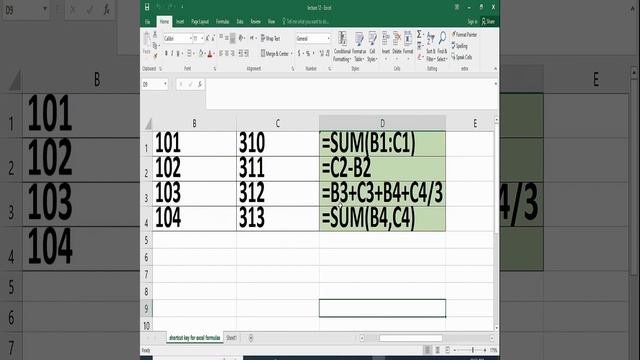Click the red Font Color button
This screenshot has height=360, width=640.
[x=210, y=54]
